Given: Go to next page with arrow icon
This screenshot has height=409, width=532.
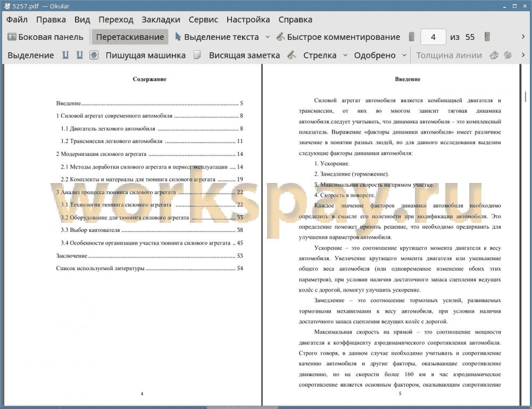Looking at the screenshot, I should (487, 37).
